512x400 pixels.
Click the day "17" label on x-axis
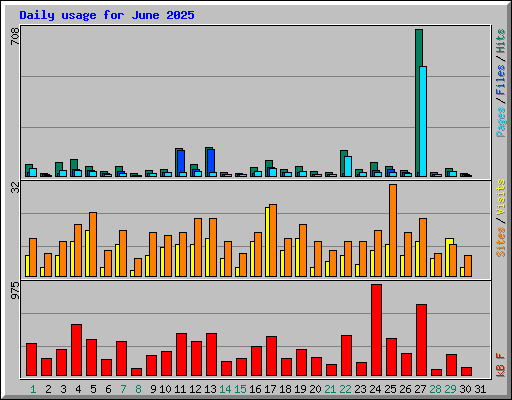pos(270,389)
